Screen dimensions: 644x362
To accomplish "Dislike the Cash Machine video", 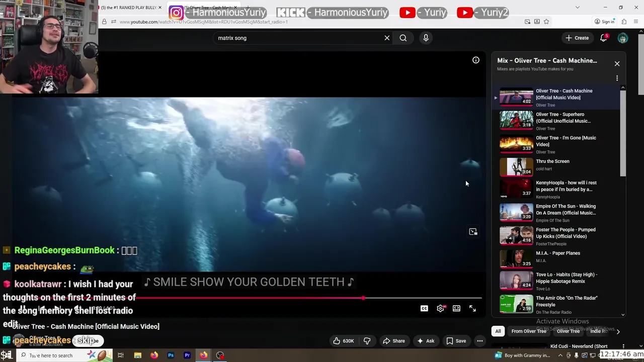I will [367, 341].
